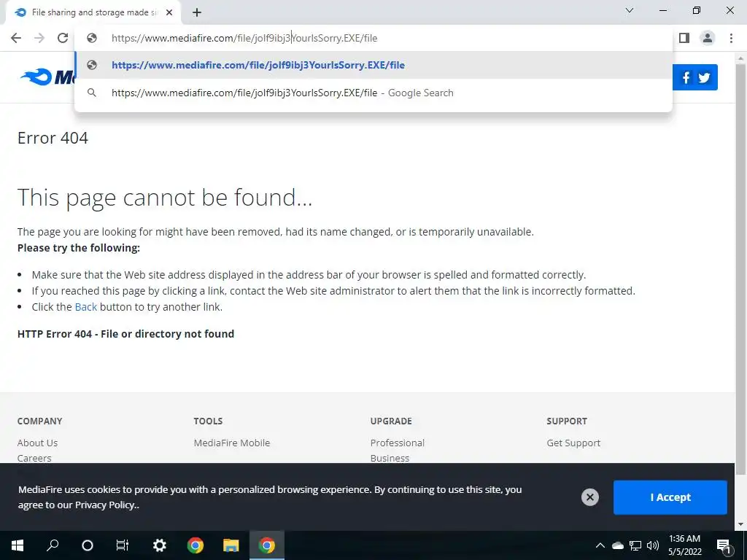The height and width of the screenshot is (560, 747).
Task: Click the SUPPORT footer heading
Action: click(x=567, y=421)
